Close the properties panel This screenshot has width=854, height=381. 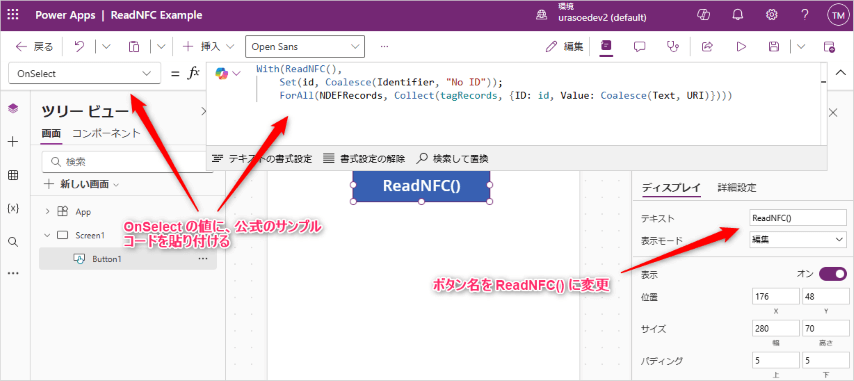[833, 113]
